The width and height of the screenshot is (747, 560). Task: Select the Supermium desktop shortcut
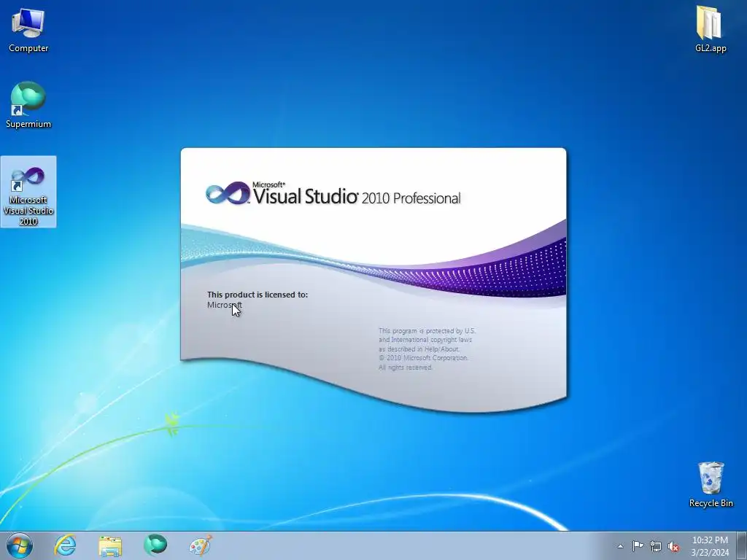pyautogui.click(x=28, y=105)
